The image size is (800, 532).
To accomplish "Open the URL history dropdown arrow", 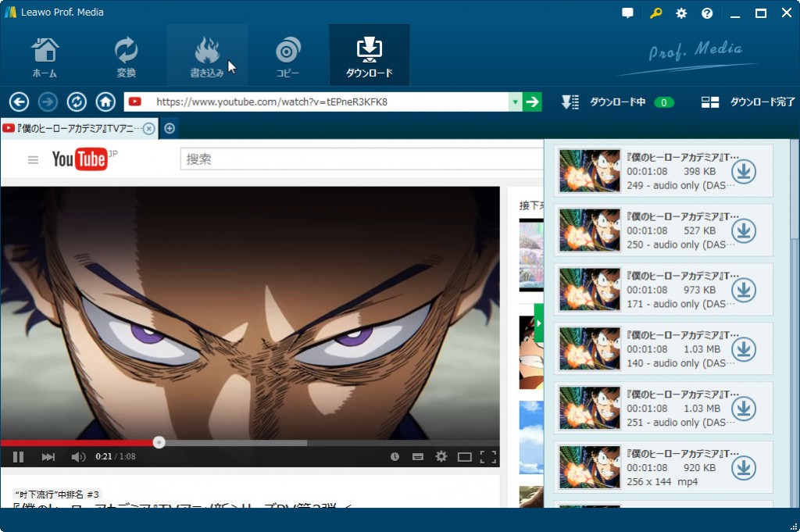I will pos(515,102).
